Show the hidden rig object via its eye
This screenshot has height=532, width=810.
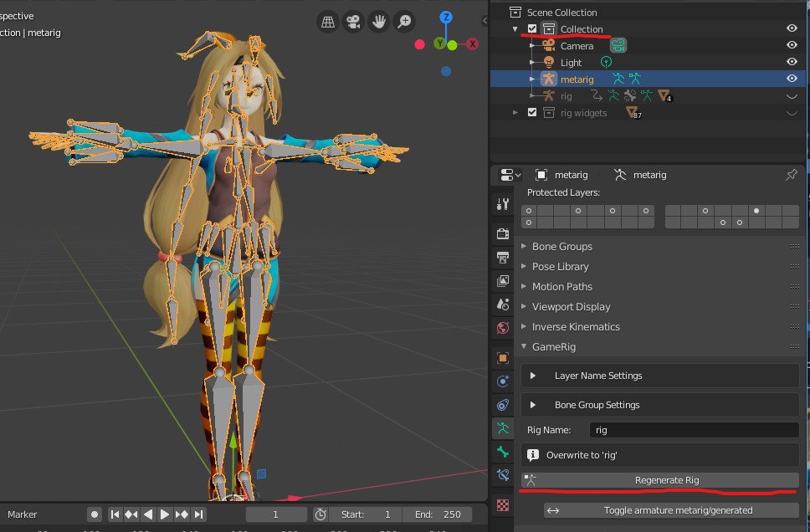tap(792, 96)
